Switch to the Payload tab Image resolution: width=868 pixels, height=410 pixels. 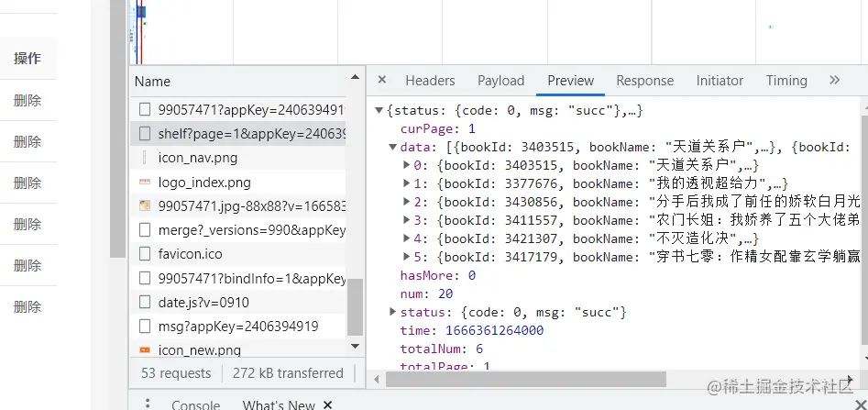(x=500, y=81)
